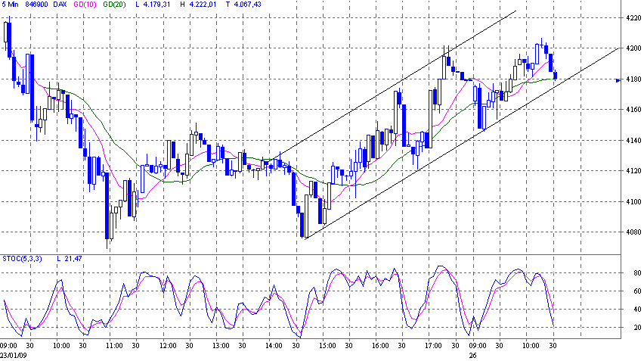644x361 pixels.
Task: Click the 4160 price axis label
Action: [x=633, y=110]
